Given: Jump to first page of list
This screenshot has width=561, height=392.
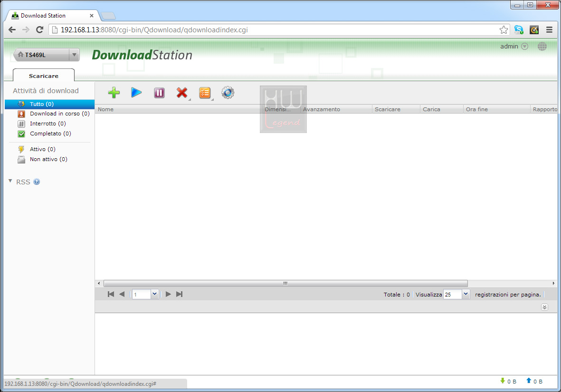Looking at the screenshot, I should 111,294.
